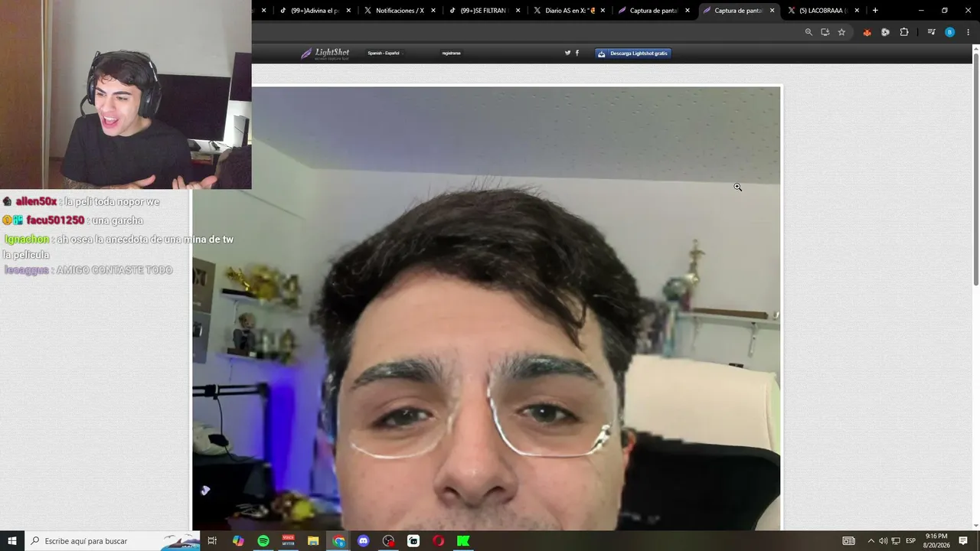
Task: Click the streamer webcam overlay
Action: 126,94
